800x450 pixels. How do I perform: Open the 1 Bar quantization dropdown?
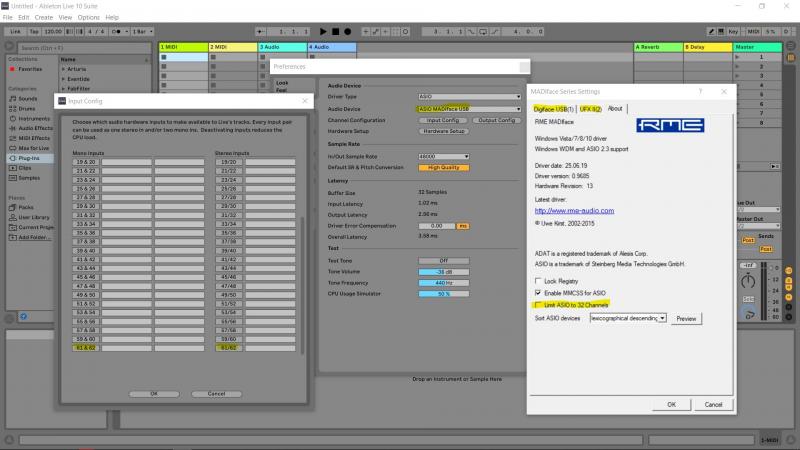[142, 32]
